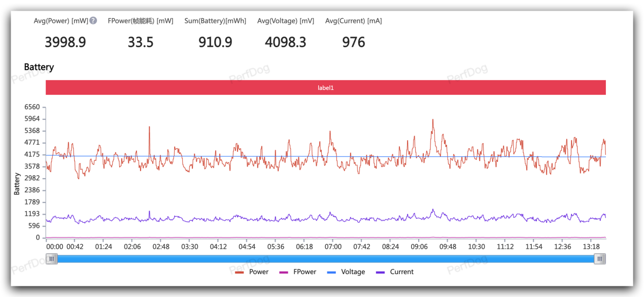Click the 10:30 time axis label
The image size is (644, 297).
[x=477, y=247]
